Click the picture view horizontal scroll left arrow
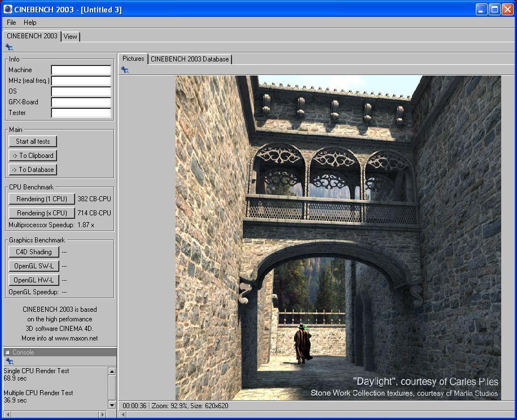Screen dimensions: 517x420 point(123,414)
